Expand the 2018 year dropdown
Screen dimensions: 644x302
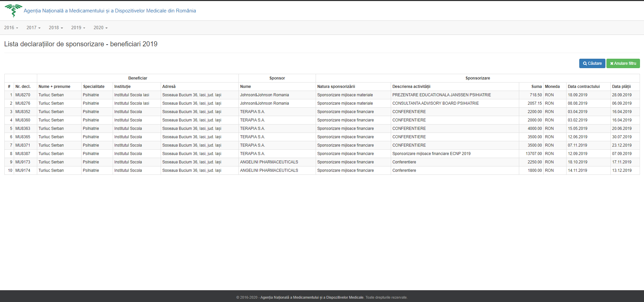click(56, 28)
